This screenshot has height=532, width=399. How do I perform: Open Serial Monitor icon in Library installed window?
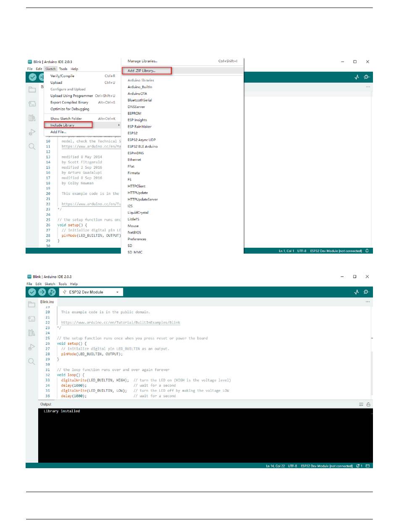(367, 292)
